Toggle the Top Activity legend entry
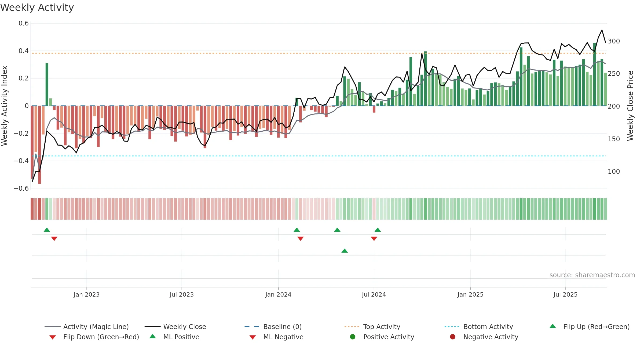This screenshot has width=644, height=362. (372, 327)
